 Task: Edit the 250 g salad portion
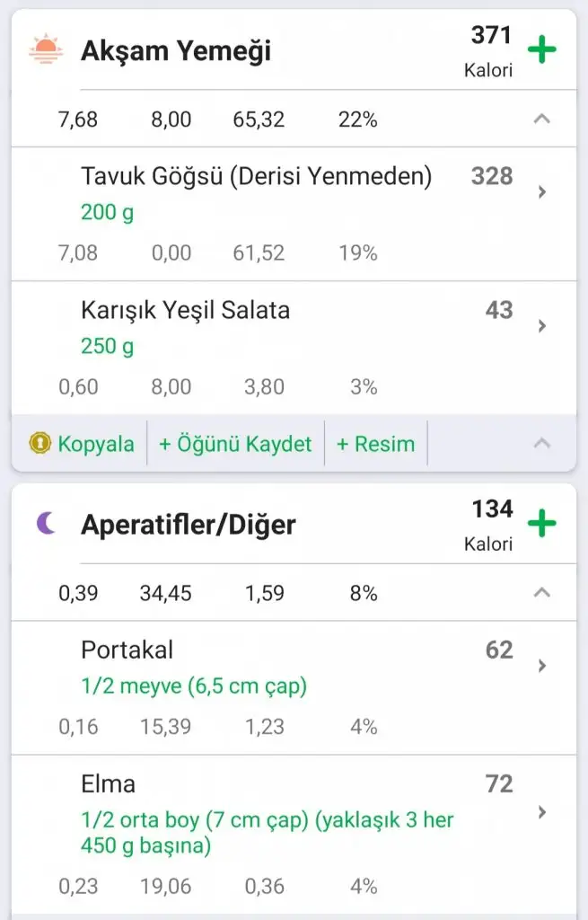107,347
